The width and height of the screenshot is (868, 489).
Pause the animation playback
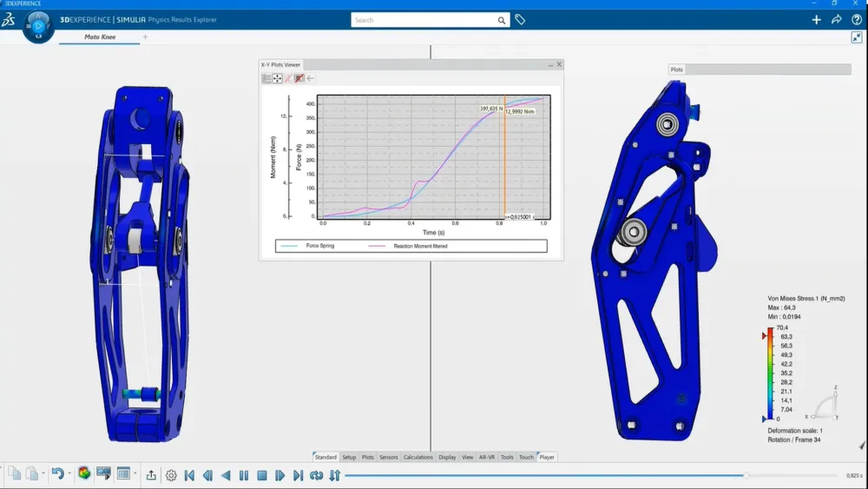244,475
